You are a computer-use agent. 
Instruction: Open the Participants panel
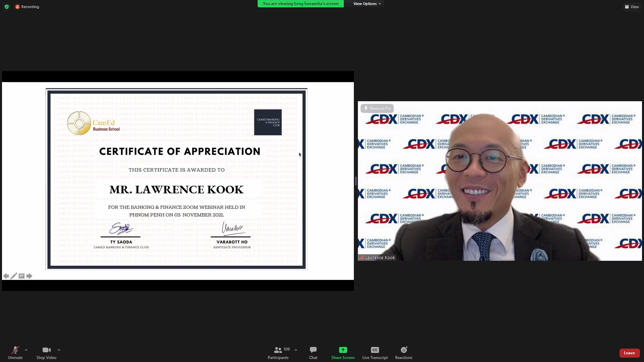tap(278, 353)
